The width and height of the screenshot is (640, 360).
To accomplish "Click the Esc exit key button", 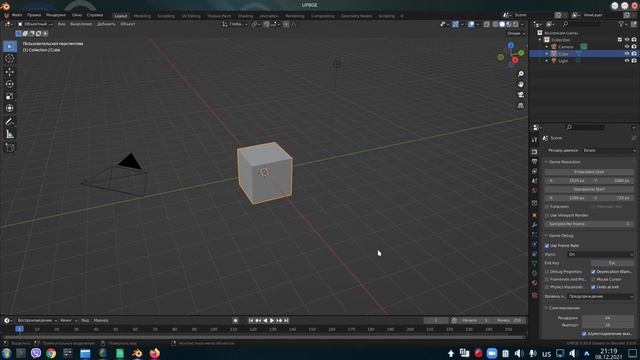I will click(612, 263).
